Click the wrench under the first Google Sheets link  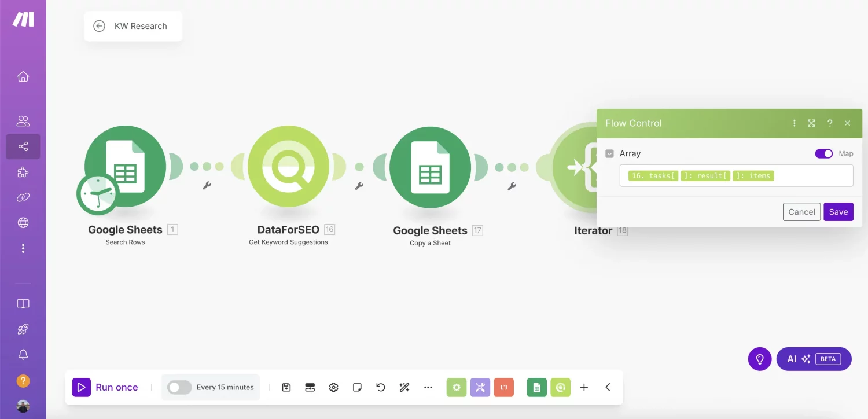point(207,186)
